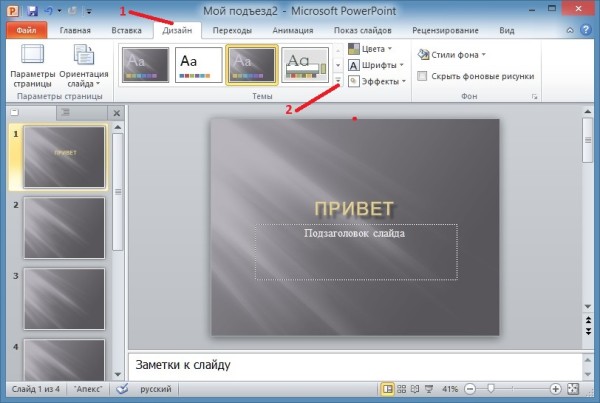Toggle Normal view button in status bar
The height and width of the screenshot is (403, 600).
pos(387,389)
